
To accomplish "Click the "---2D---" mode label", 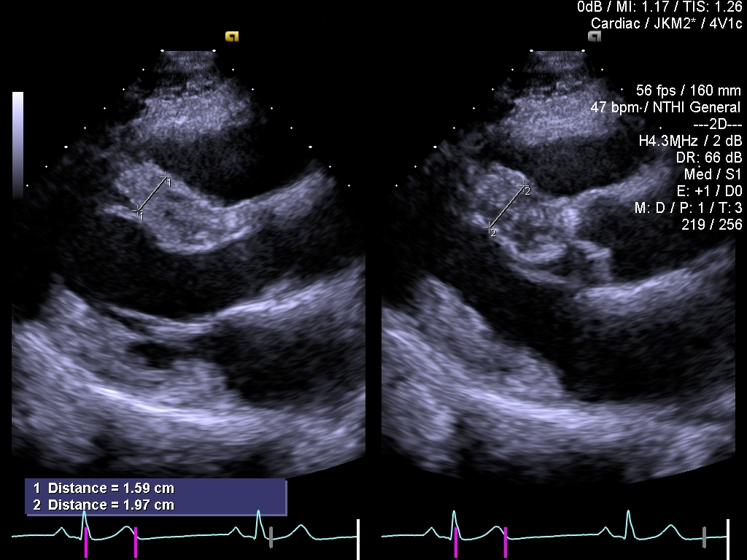I will tap(718, 124).
